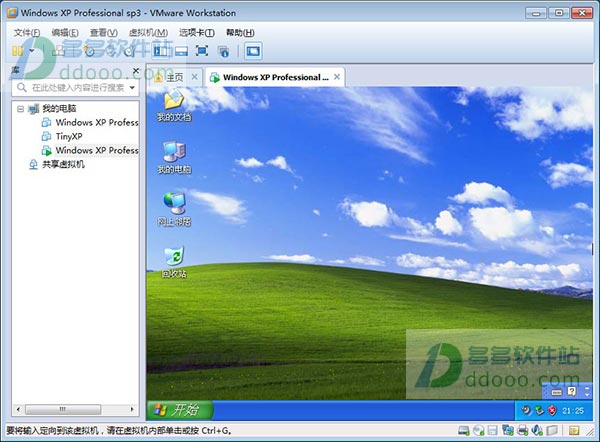
Task: Toggle the library sidebar view toolbar button
Action: (161, 51)
